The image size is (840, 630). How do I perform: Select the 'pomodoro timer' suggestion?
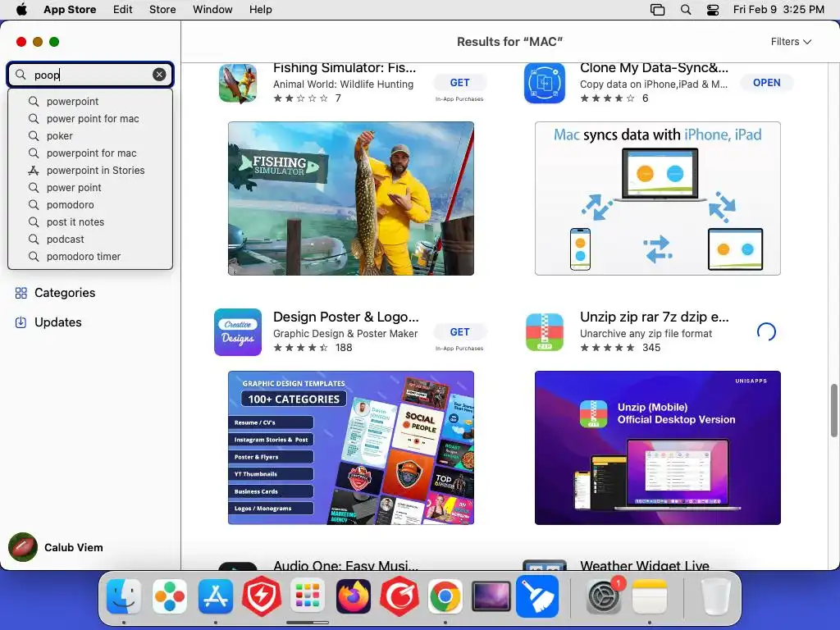90,256
